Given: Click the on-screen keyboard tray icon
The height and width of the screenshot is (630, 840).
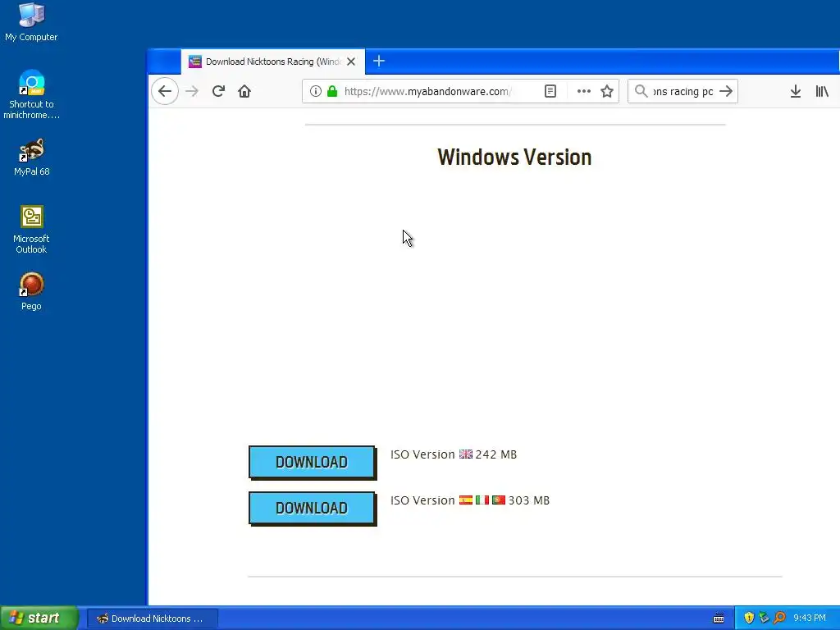Looking at the screenshot, I should click(719, 619).
